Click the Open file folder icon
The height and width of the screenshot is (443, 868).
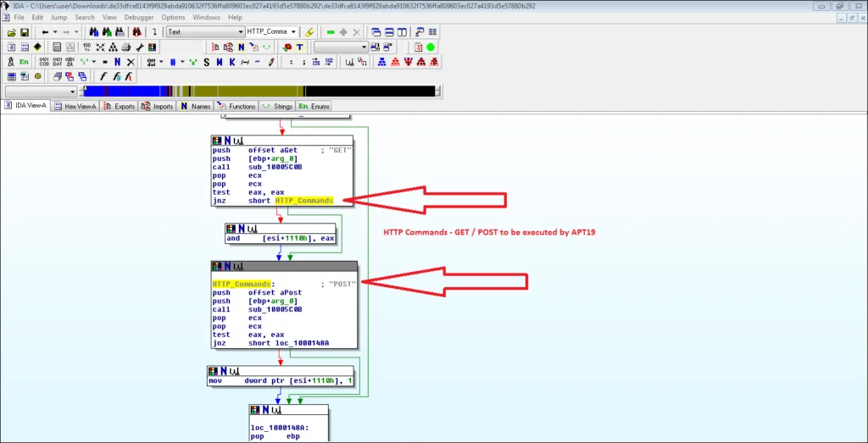tap(12, 32)
